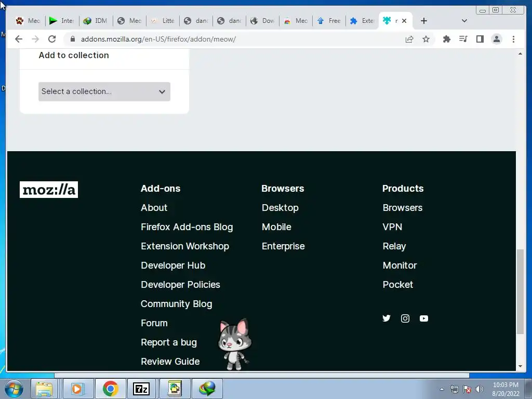Open the Firefox Add-ons Blog link
Viewport: 532px width, 399px height.
pyautogui.click(x=187, y=227)
